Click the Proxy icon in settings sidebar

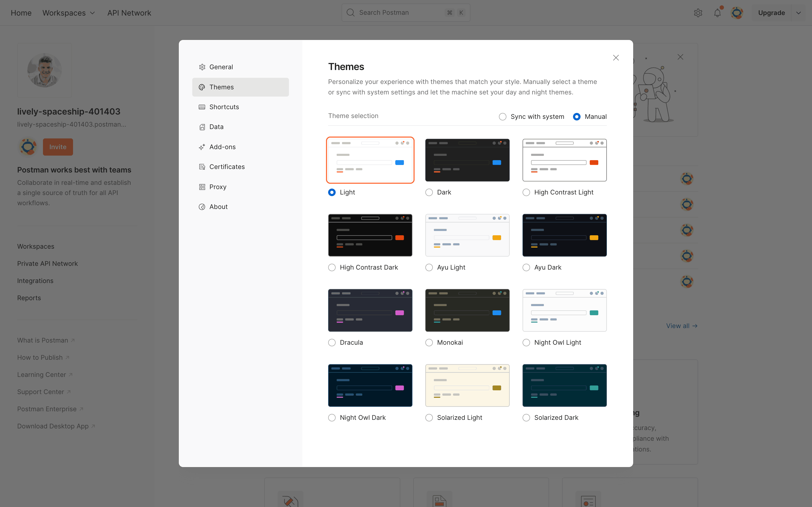(x=202, y=187)
